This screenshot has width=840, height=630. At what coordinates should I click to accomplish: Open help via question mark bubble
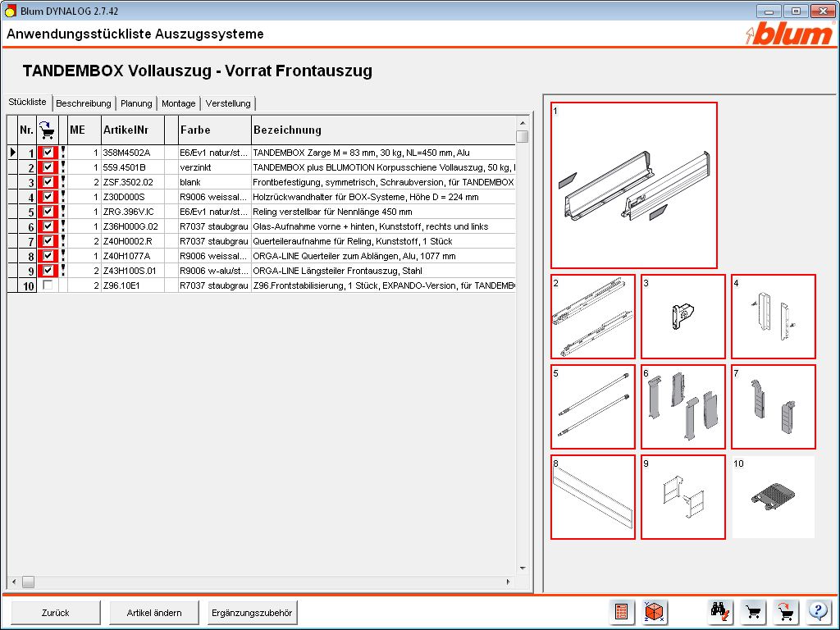point(818,611)
